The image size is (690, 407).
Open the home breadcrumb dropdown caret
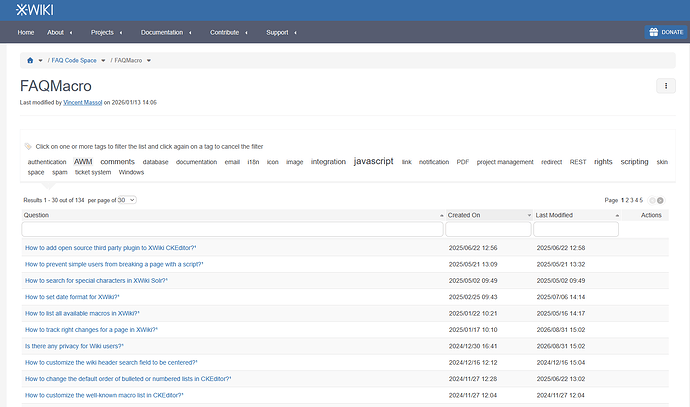tap(40, 60)
